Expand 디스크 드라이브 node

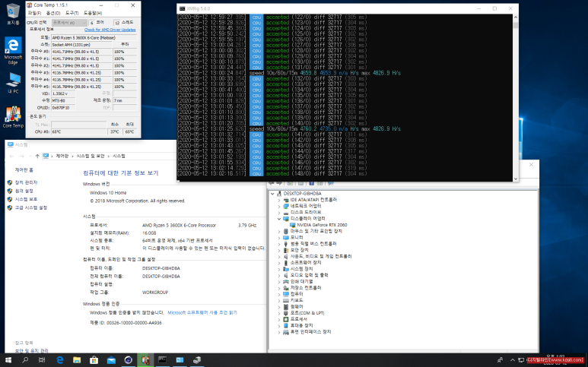[x=279, y=212]
